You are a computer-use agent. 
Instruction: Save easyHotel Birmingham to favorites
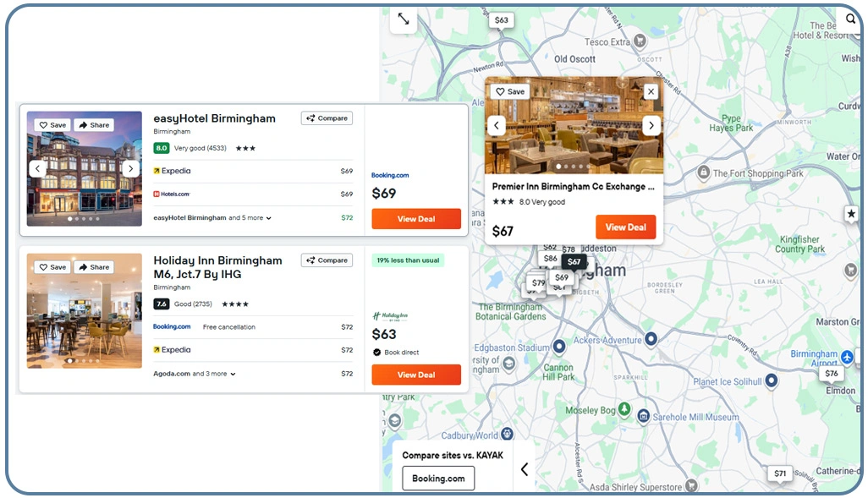point(52,125)
